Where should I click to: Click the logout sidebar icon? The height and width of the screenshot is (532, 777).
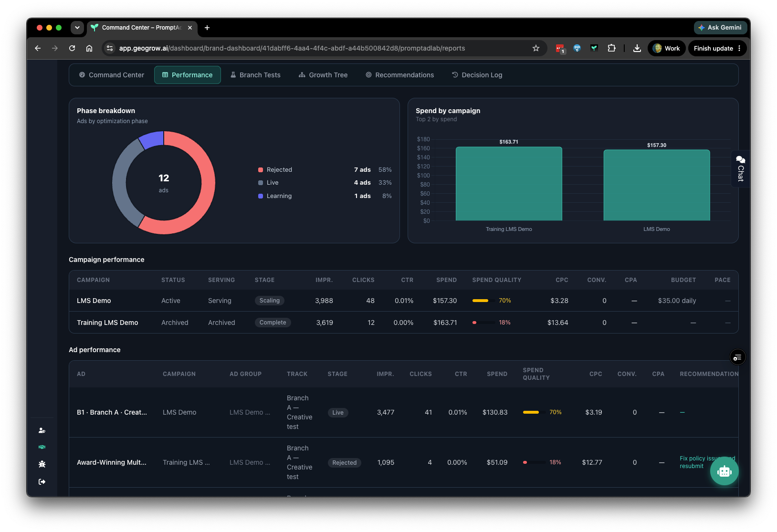point(42,482)
